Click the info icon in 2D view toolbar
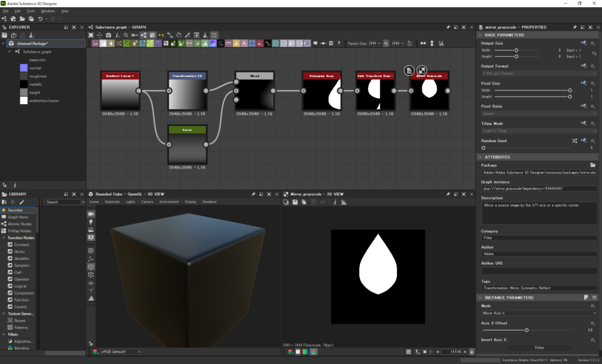This screenshot has width=602, height=364. (335, 202)
